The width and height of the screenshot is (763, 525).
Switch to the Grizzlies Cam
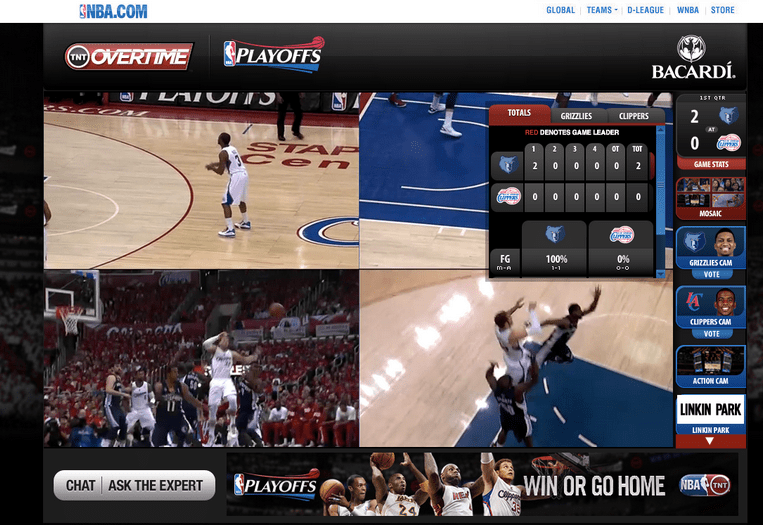(x=710, y=248)
